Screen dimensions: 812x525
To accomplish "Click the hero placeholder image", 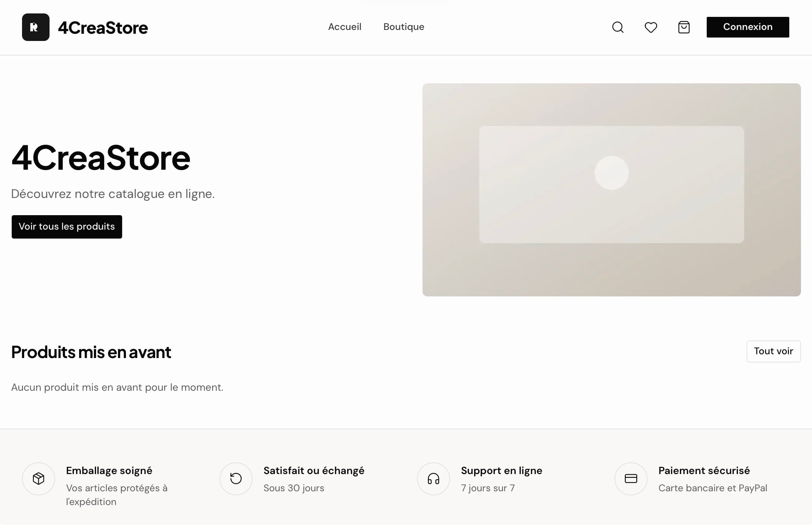I will (x=612, y=190).
